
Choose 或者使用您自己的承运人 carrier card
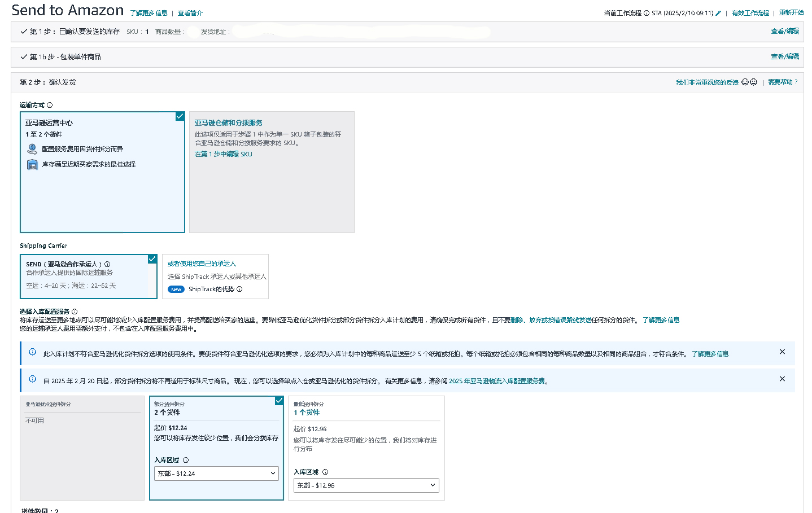click(215, 277)
